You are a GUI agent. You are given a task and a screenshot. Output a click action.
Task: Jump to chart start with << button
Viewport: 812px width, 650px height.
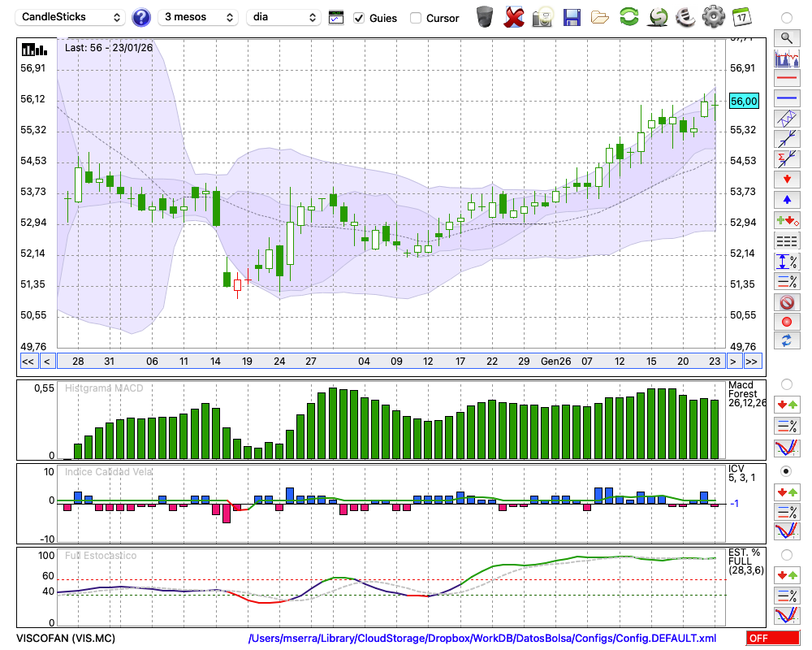point(28,362)
